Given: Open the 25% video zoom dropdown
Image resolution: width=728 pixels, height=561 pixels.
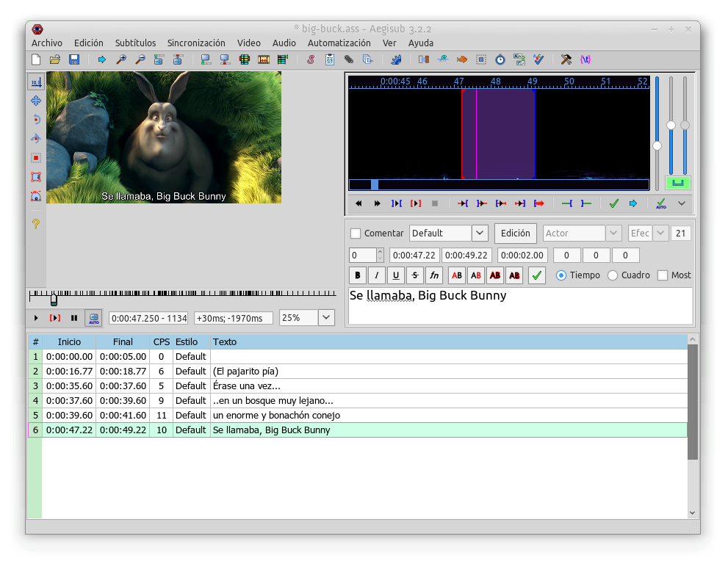Looking at the screenshot, I should (x=326, y=318).
